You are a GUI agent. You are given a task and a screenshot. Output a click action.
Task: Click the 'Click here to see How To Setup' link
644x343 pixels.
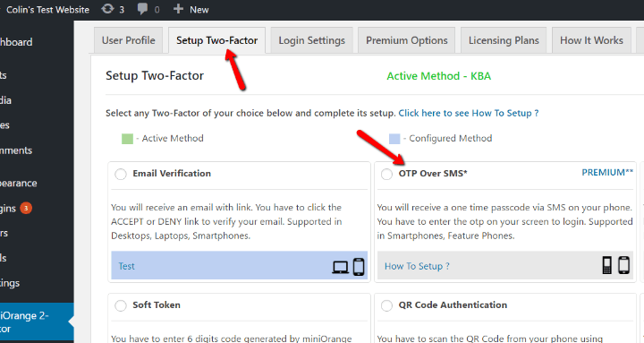point(468,113)
